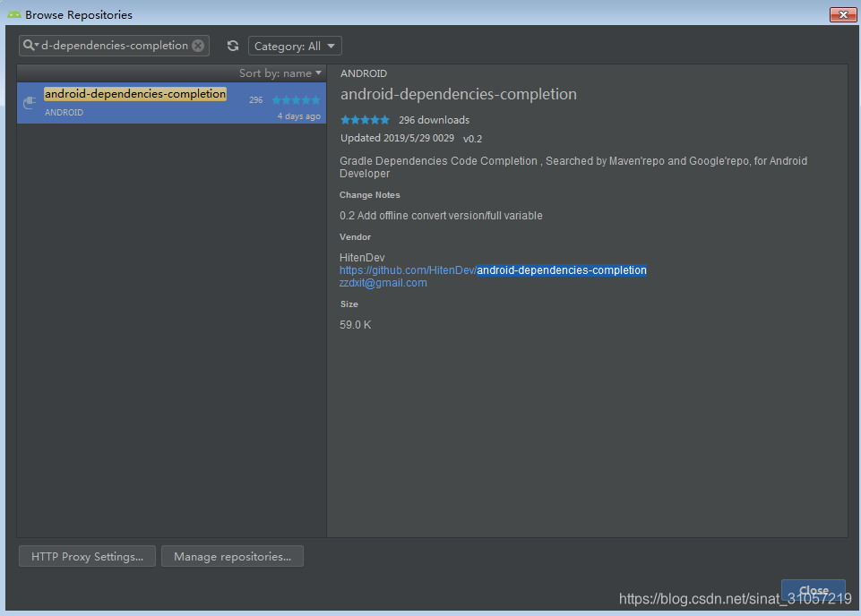Click the 'Updated 2019/5/29 0029' text
This screenshot has height=616, width=861.
pyautogui.click(x=397, y=138)
